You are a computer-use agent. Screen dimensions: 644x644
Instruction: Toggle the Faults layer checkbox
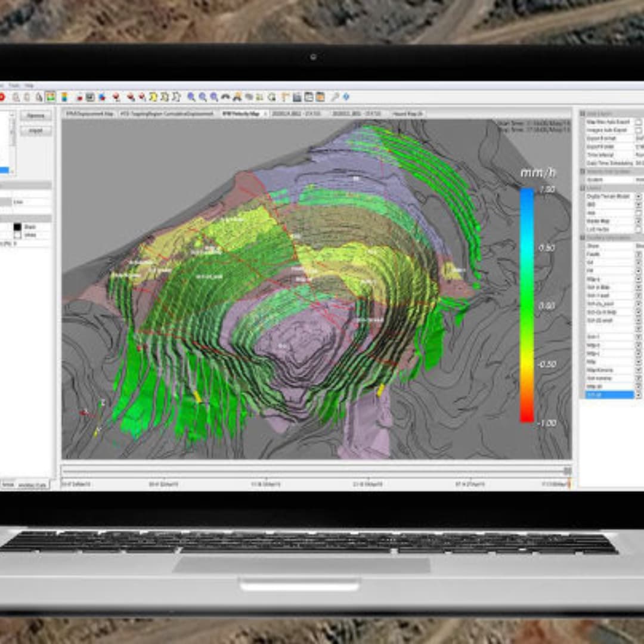pyautogui.click(x=638, y=254)
